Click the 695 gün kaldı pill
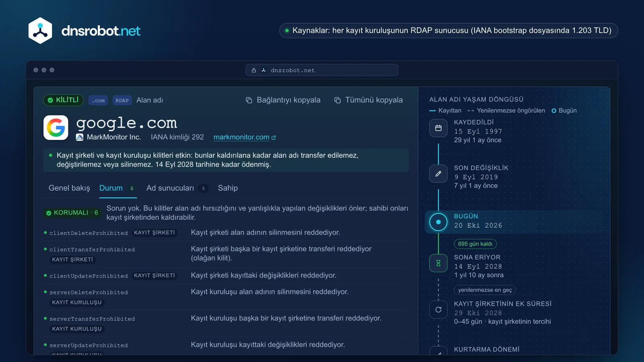This screenshot has height=362, width=644. tap(475, 244)
